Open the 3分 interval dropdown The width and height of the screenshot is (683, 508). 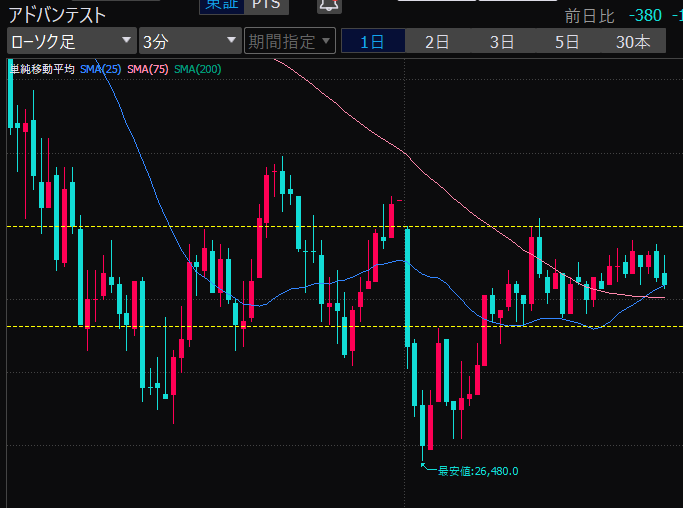[188, 41]
